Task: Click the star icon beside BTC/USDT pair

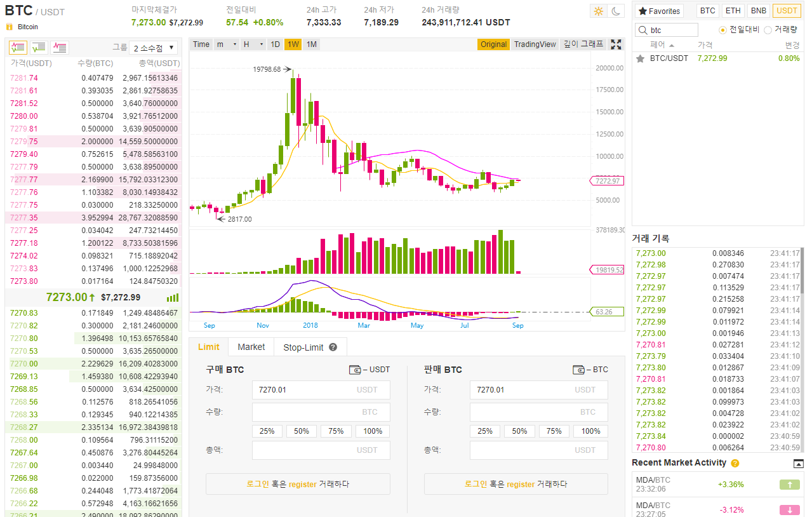Action: click(641, 58)
